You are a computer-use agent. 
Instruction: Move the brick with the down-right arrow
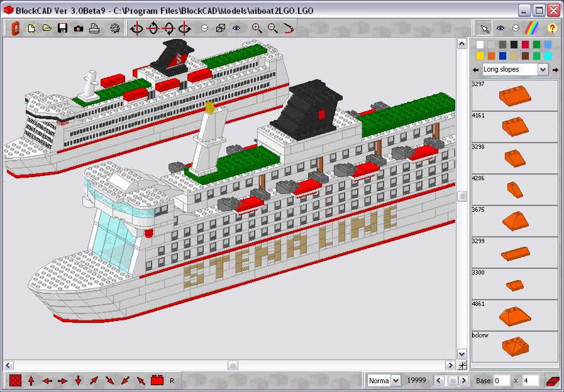[x=109, y=381]
